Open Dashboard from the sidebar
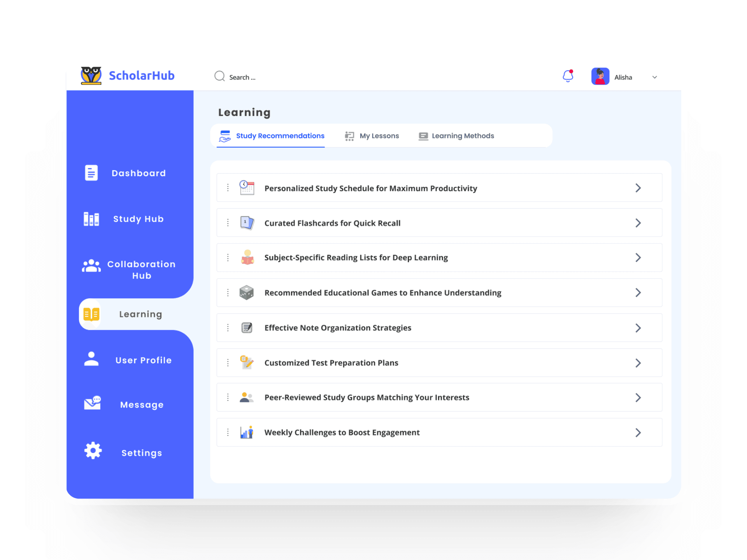 tap(138, 173)
